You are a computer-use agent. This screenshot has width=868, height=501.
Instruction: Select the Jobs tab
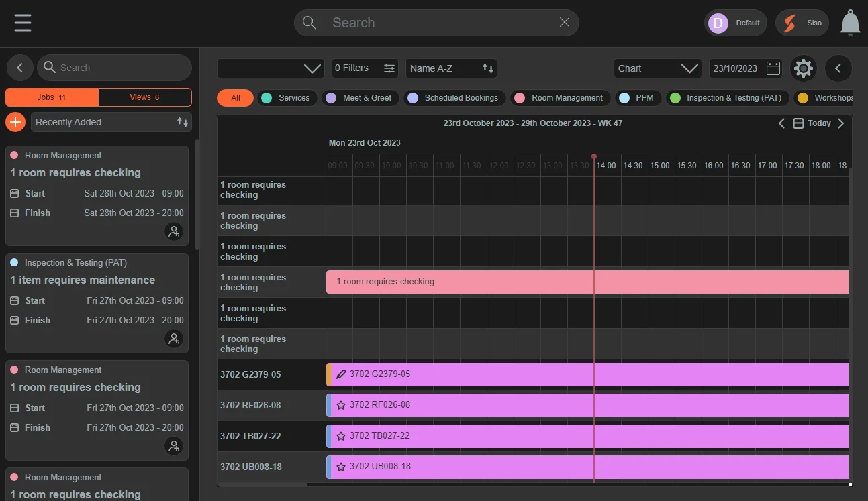pyautogui.click(x=52, y=97)
